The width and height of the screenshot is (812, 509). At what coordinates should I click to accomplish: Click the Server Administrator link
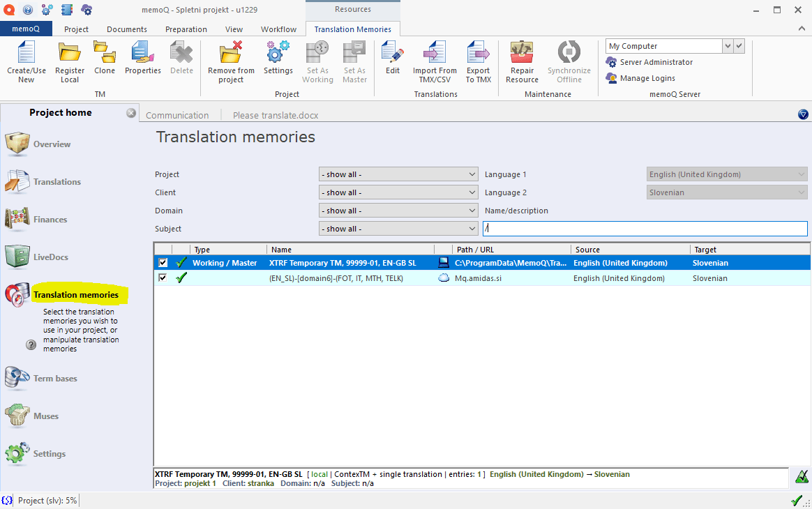click(656, 62)
